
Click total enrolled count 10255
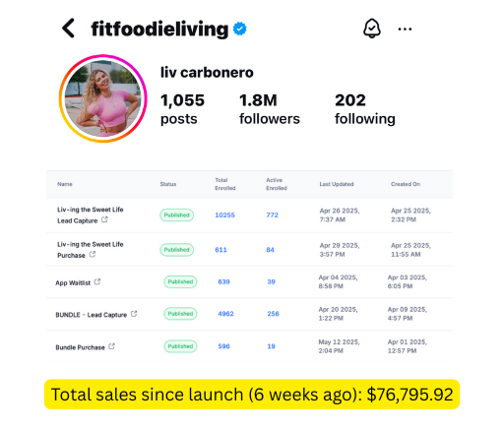pos(225,215)
